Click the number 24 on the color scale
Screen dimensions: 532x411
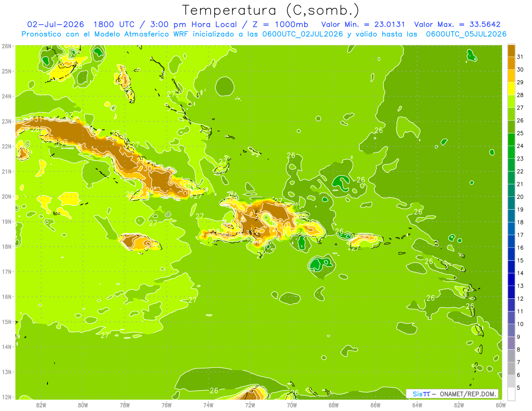tap(520, 146)
